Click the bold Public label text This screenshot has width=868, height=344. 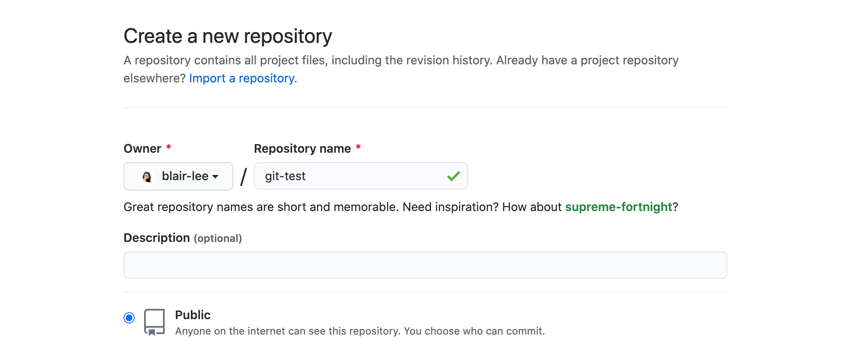pyautogui.click(x=193, y=315)
